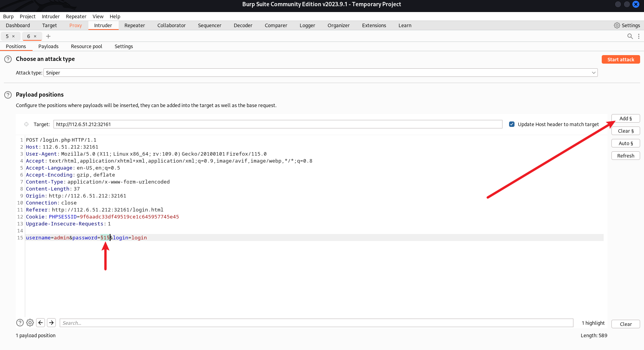Open the Intruder menu in menu bar
This screenshot has height=350, width=644.
[51, 16]
